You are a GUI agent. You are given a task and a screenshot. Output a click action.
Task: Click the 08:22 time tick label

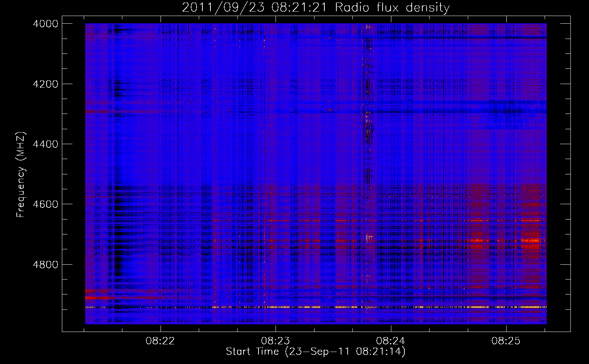click(x=160, y=341)
